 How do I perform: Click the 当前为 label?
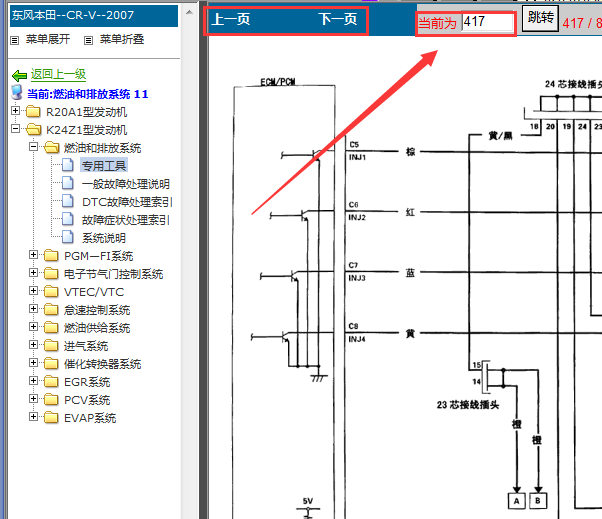click(x=437, y=23)
